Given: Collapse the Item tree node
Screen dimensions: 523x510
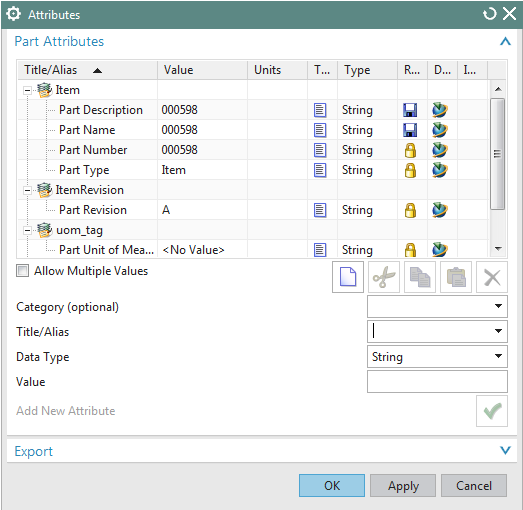Looking at the screenshot, I should (27, 90).
